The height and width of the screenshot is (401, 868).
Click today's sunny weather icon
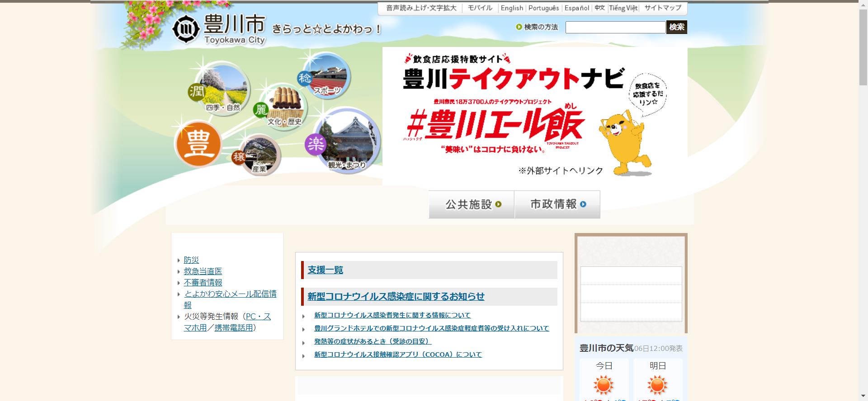click(603, 386)
